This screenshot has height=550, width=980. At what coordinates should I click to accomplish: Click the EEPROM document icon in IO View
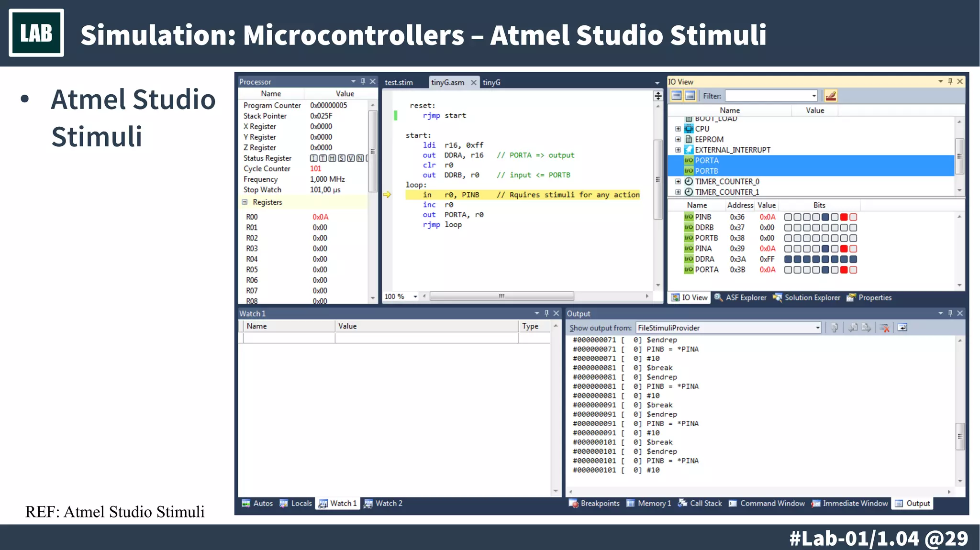coord(689,139)
